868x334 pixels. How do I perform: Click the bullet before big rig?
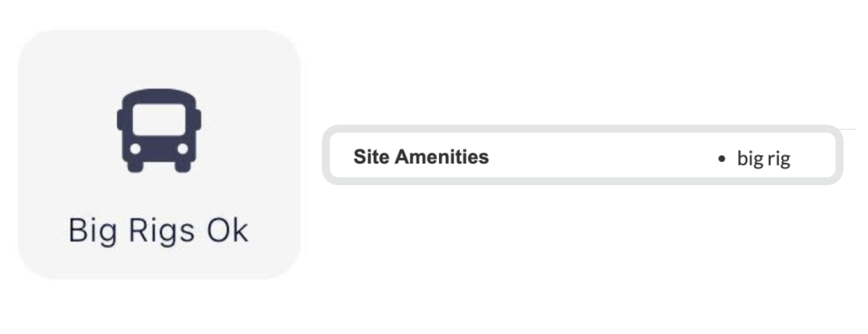[x=722, y=159]
